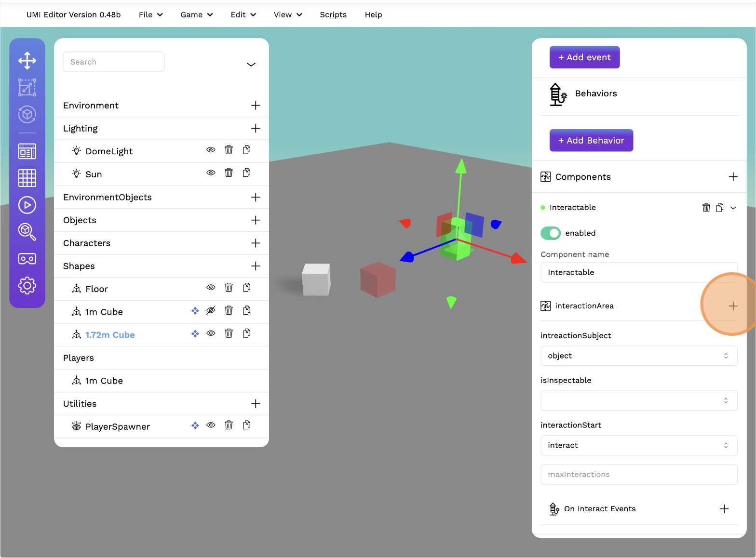Open the intreactionSubject object dropdown
Image resolution: width=756 pixels, height=558 pixels.
638,356
